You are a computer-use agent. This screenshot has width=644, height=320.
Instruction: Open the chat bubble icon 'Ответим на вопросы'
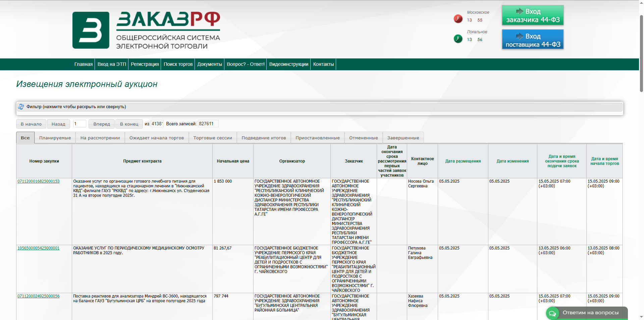pos(552,313)
